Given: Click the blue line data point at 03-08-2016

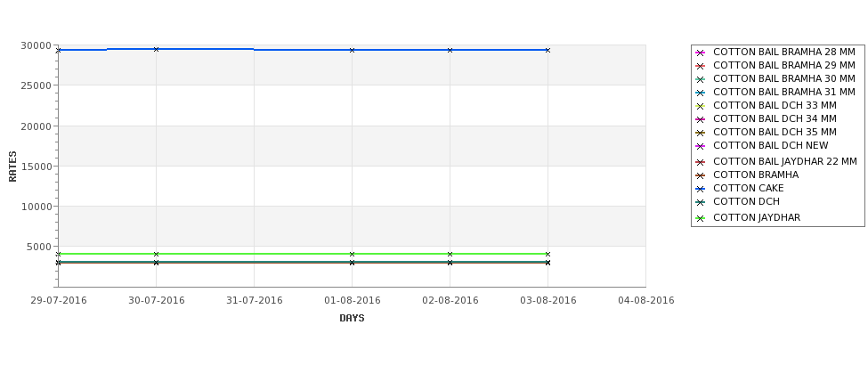Looking at the screenshot, I should click(548, 51).
